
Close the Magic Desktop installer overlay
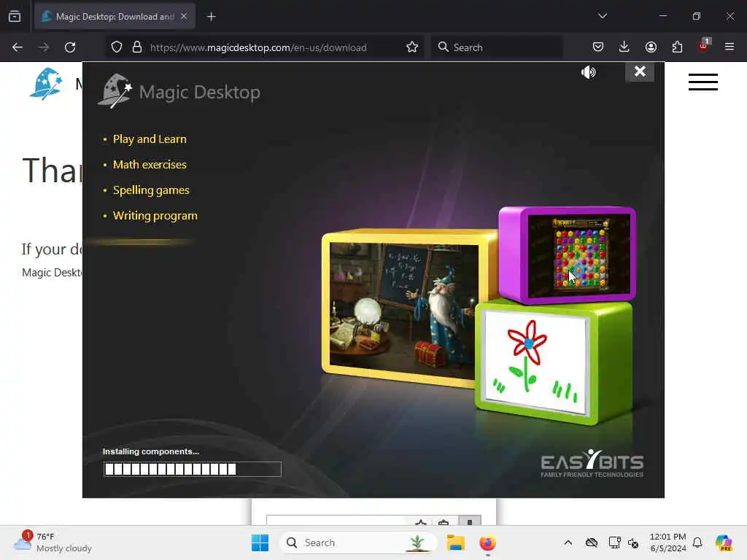point(640,72)
